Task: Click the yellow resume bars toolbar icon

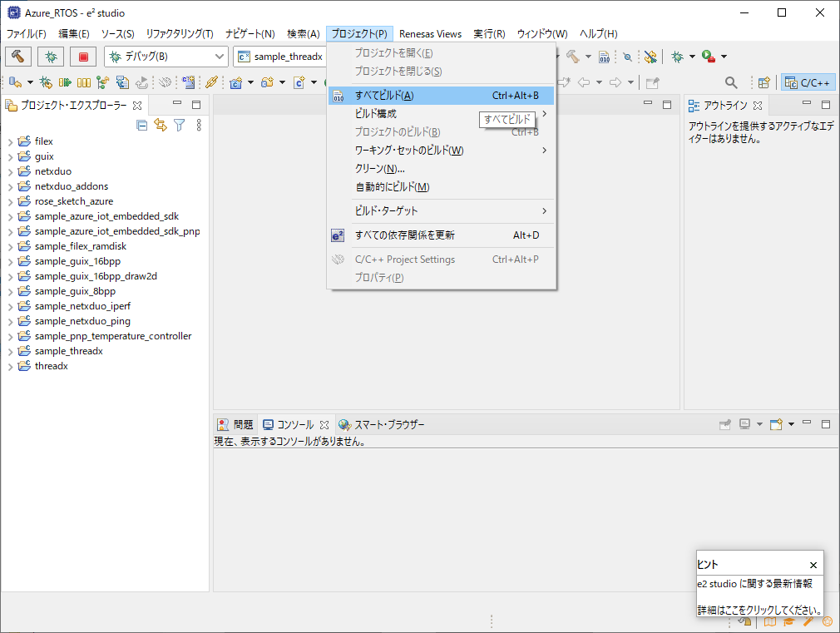Action: [65, 82]
